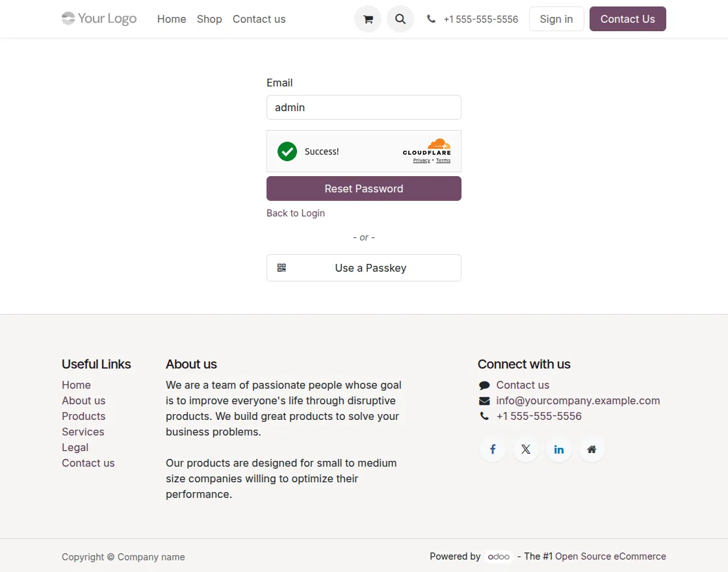
Task: Open the X (Twitter) social icon
Action: (x=526, y=449)
